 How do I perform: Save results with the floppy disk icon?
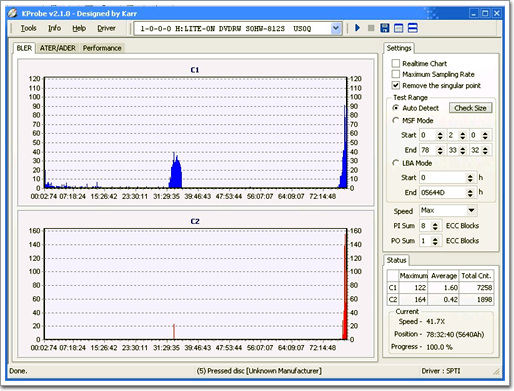pos(385,28)
